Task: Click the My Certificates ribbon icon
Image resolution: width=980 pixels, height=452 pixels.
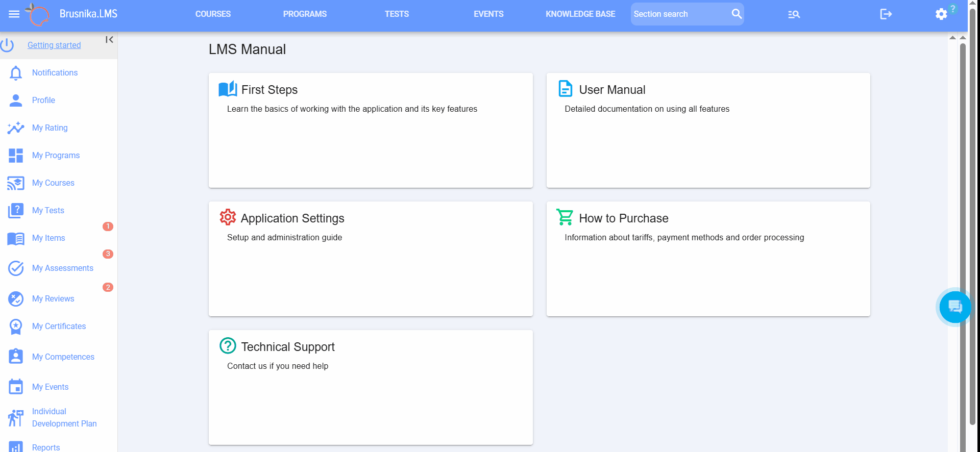Action: coord(16,327)
